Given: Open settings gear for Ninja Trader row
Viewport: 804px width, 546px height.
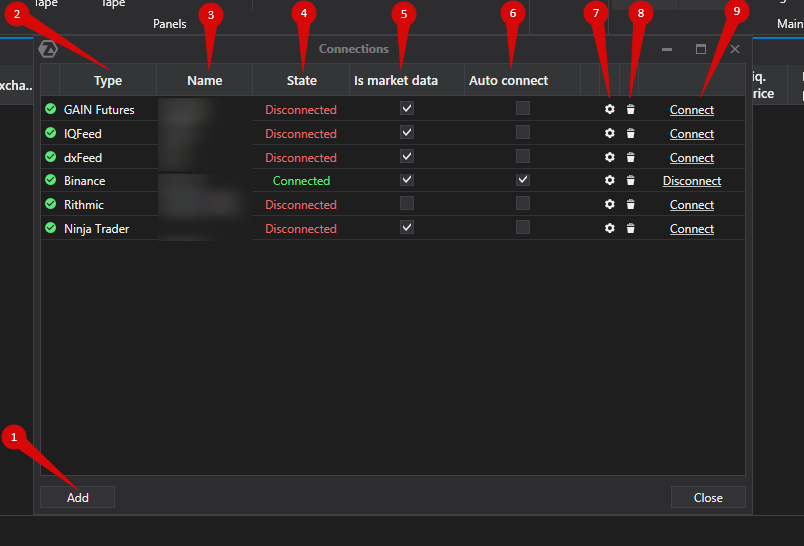Looking at the screenshot, I should (x=610, y=228).
